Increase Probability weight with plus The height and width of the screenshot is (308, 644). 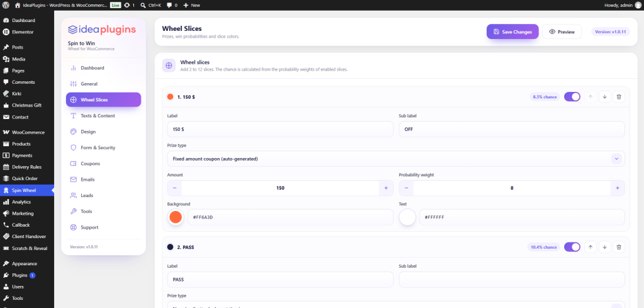point(618,188)
